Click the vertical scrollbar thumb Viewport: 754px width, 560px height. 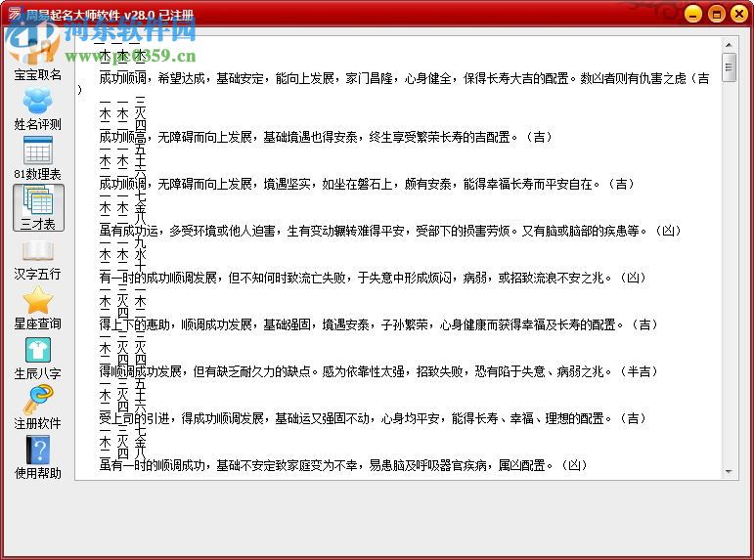click(x=729, y=67)
